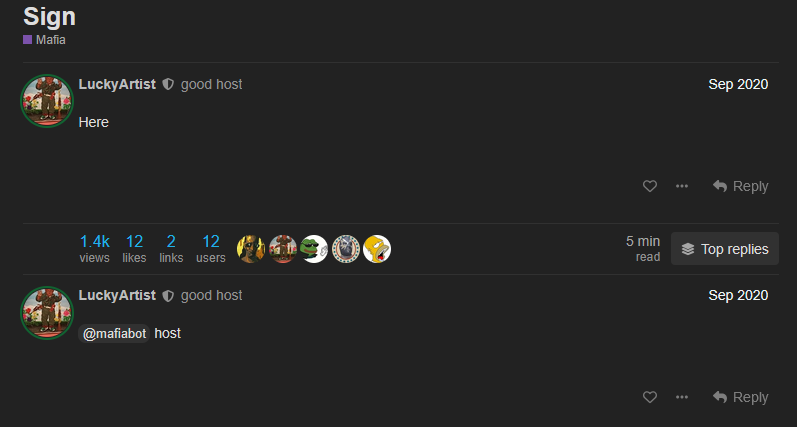Open LuckyArtist's avatar on second post
The height and width of the screenshot is (427, 797).
pyautogui.click(x=47, y=312)
